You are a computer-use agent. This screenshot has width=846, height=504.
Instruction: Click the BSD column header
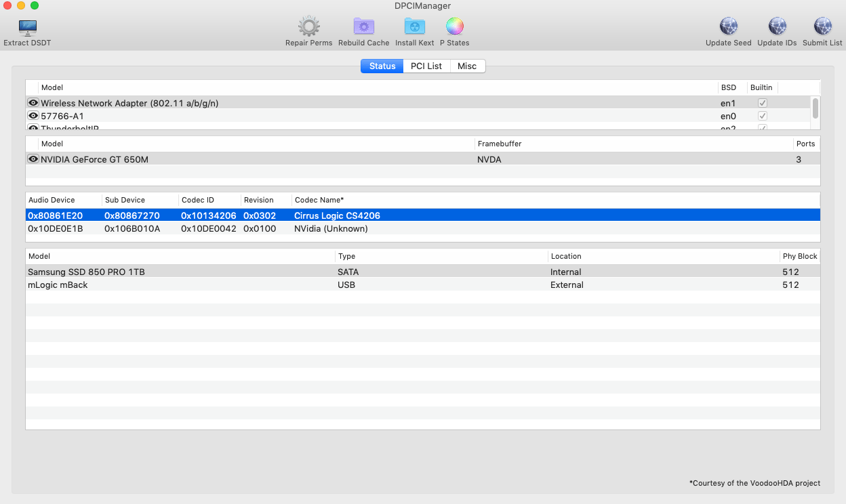[732, 87]
